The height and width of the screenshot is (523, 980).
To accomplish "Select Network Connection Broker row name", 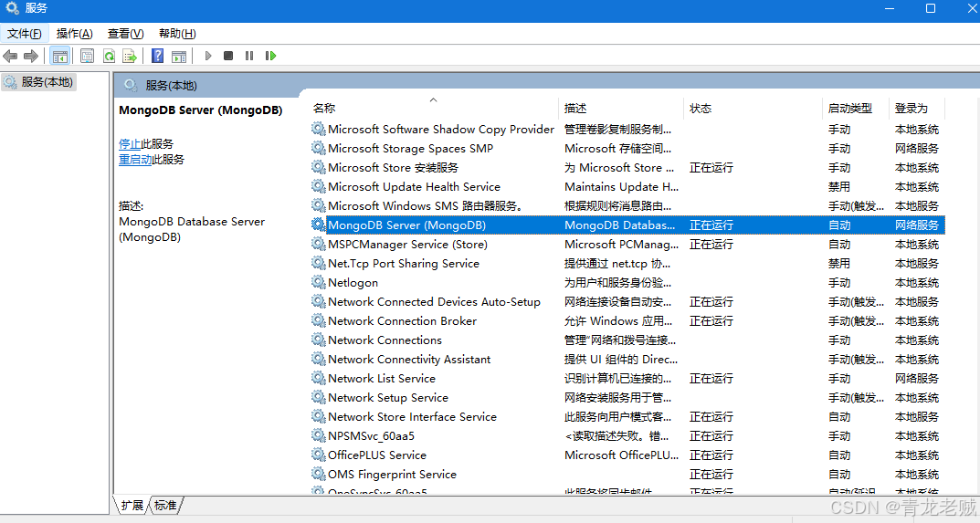I will click(402, 321).
